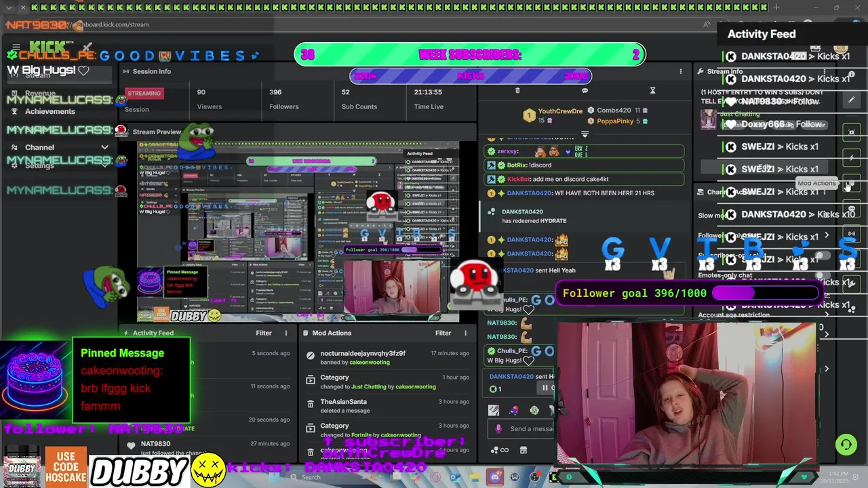Expand the Channel section in the sidebar
Viewport: 868px width, 488px height.
point(104,147)
